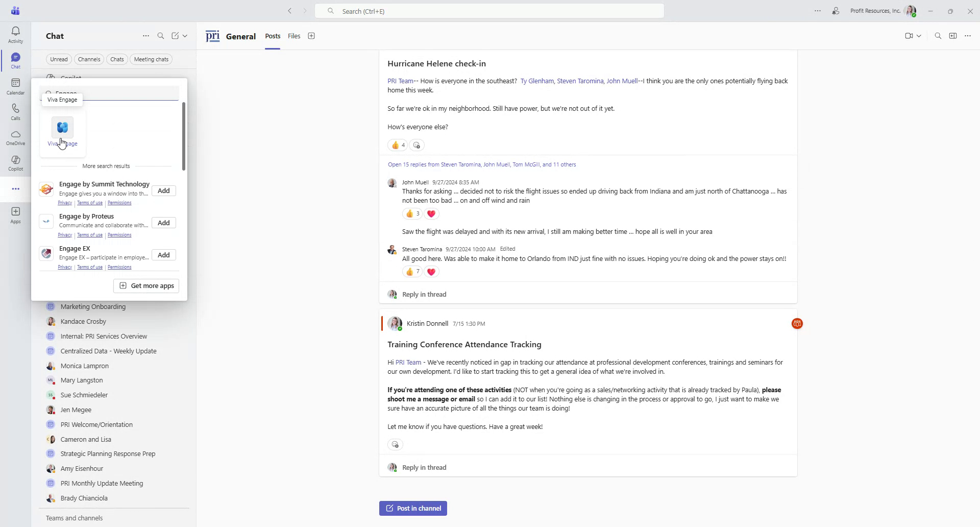Filter chats by Unread
Image resolution: width=980 pixels, height=527 pixels.
point(58,59)
